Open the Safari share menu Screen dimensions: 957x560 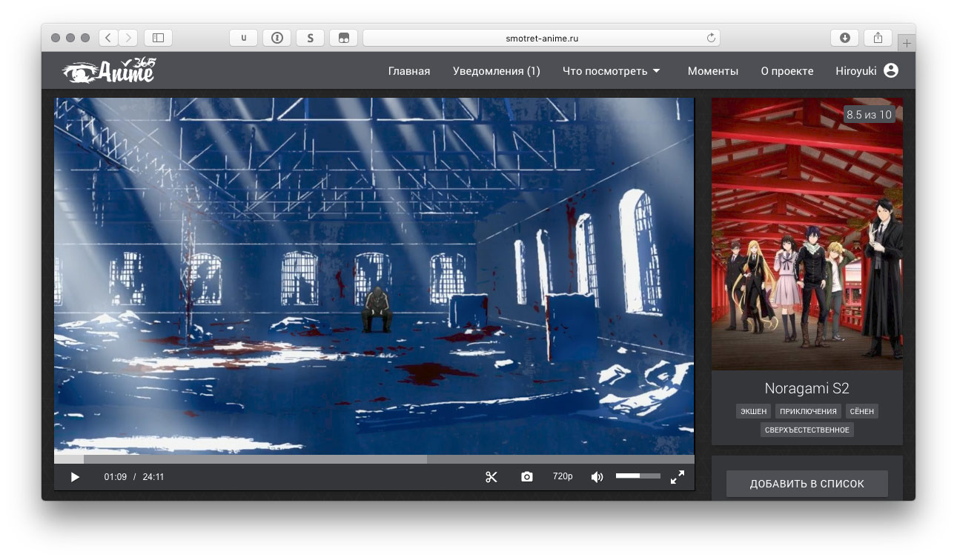tap(878, 38)
